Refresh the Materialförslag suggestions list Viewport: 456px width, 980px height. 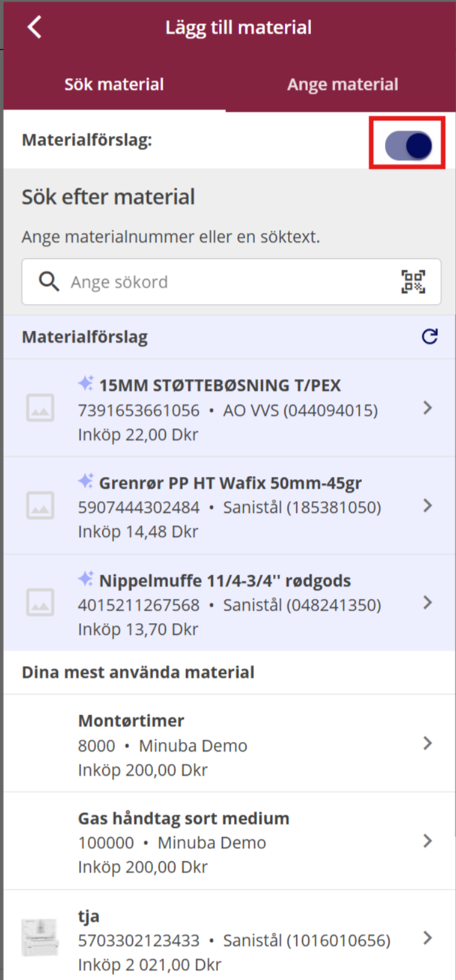pos(429,336)
